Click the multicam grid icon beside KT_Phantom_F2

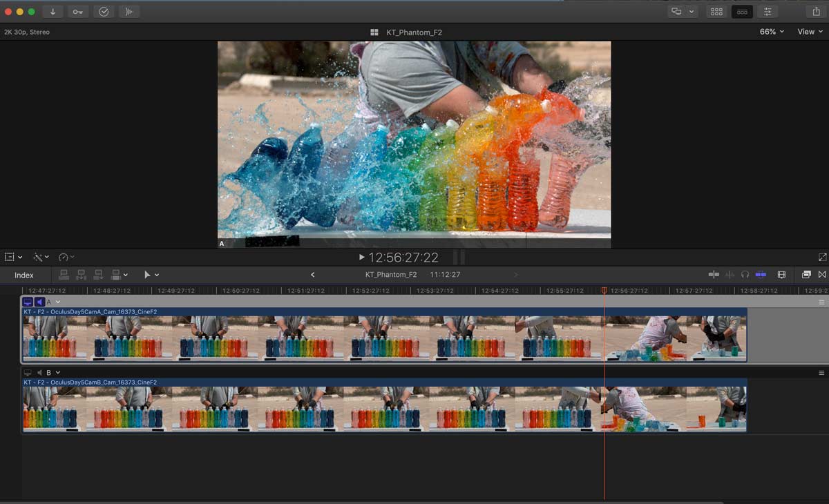point(374,32)
